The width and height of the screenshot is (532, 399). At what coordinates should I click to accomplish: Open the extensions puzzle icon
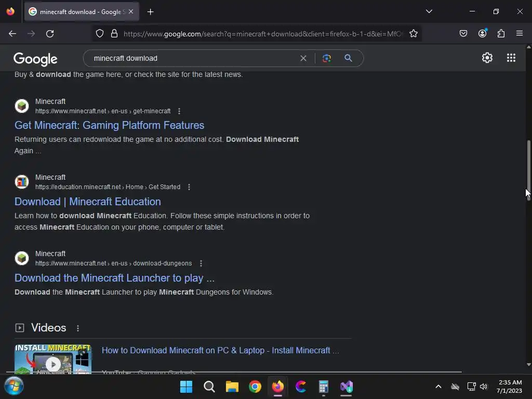pos(501,34)
